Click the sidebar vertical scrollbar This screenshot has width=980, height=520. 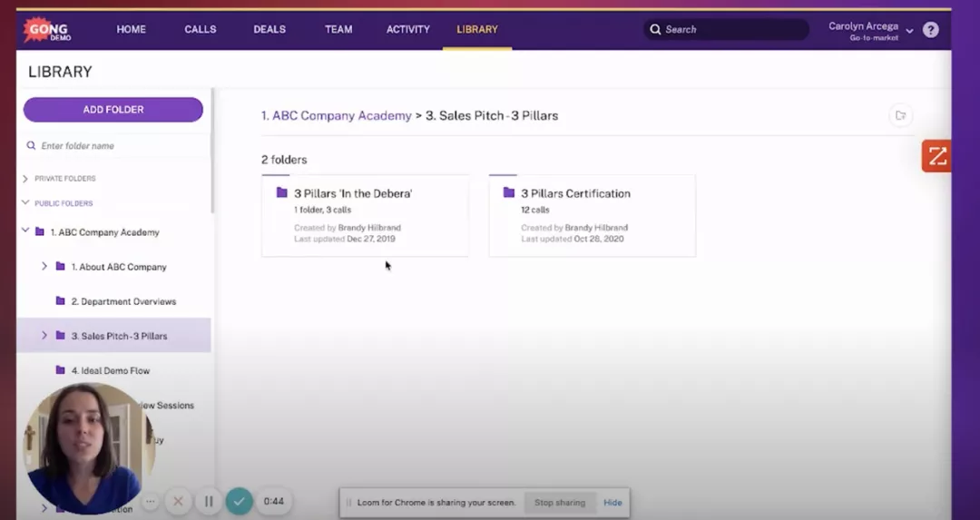click(212, 152)
